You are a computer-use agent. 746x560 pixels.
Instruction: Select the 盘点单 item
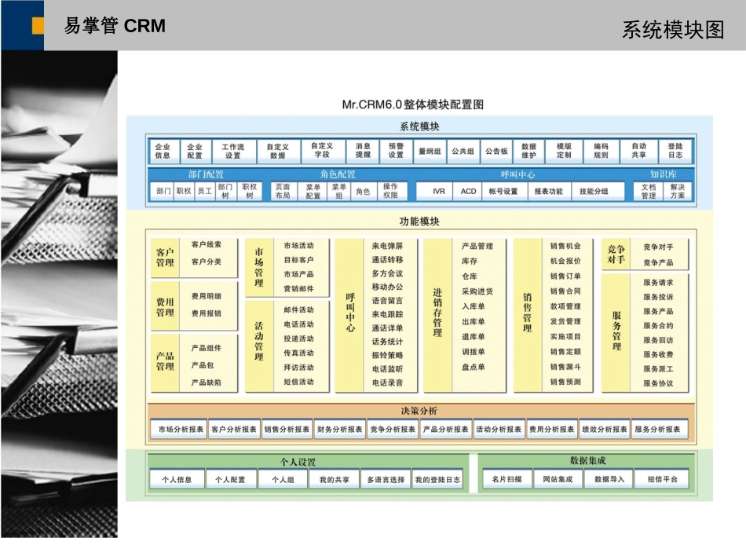click(x=474, y=367)
